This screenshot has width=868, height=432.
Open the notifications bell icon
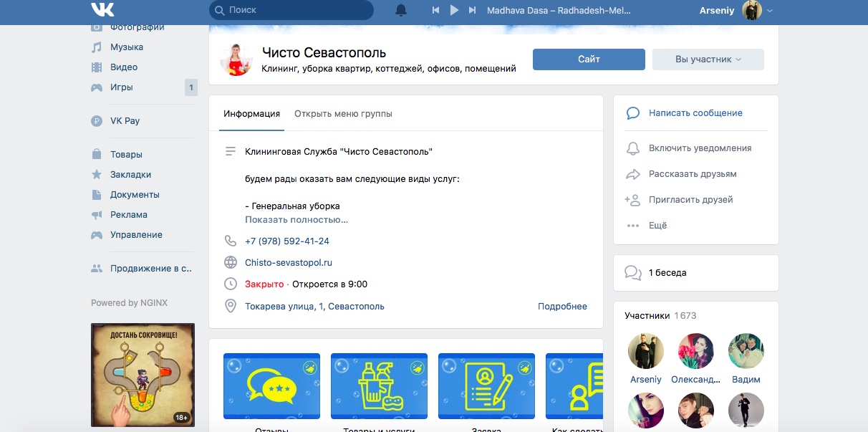coord(401,10)
